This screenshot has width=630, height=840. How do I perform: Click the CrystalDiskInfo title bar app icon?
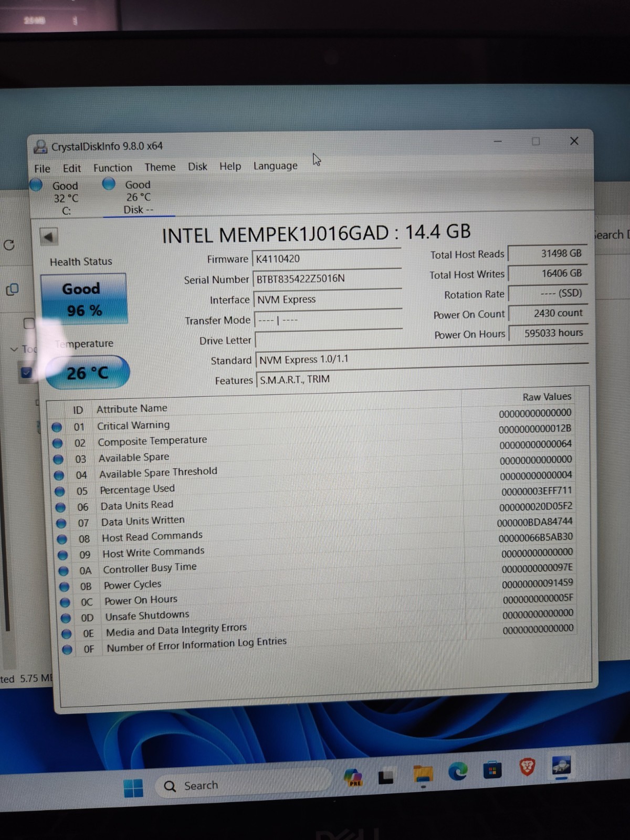pos(40,146)
